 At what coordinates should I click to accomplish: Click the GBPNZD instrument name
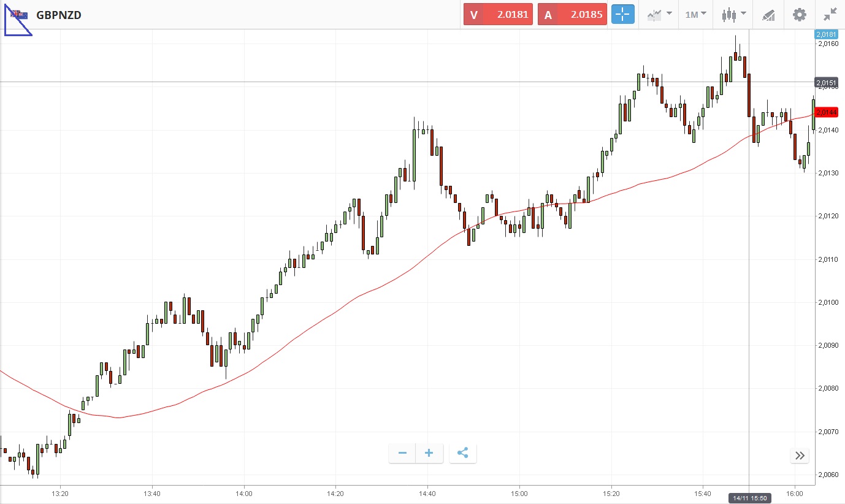(59, 15)
